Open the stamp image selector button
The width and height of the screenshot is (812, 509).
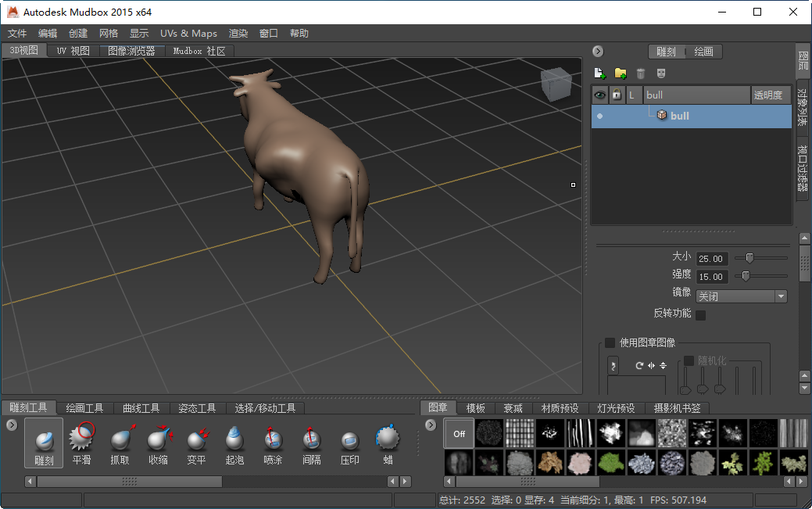[x=613, y=366]
